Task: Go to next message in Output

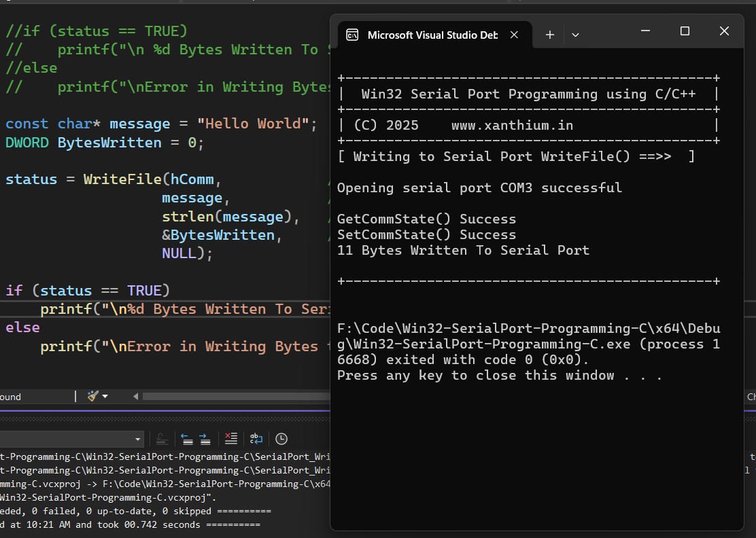Action: click(205, 439)
